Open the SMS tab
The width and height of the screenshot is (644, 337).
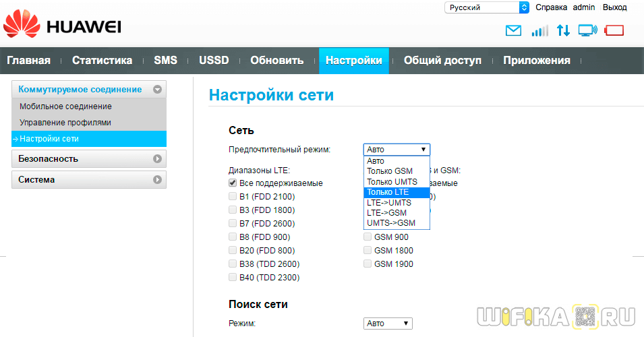click(165, 61)
